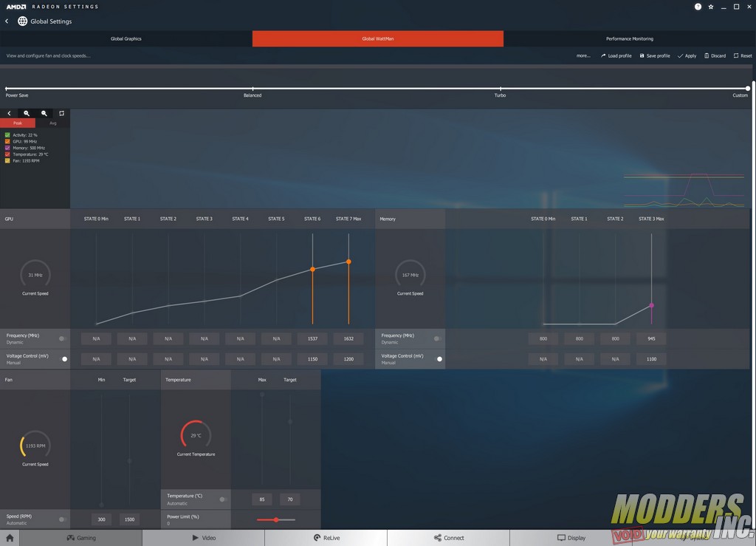
Task: Click the GPU voltage field showing 1150
Action: pyautogui.click(x=312, y=359)
